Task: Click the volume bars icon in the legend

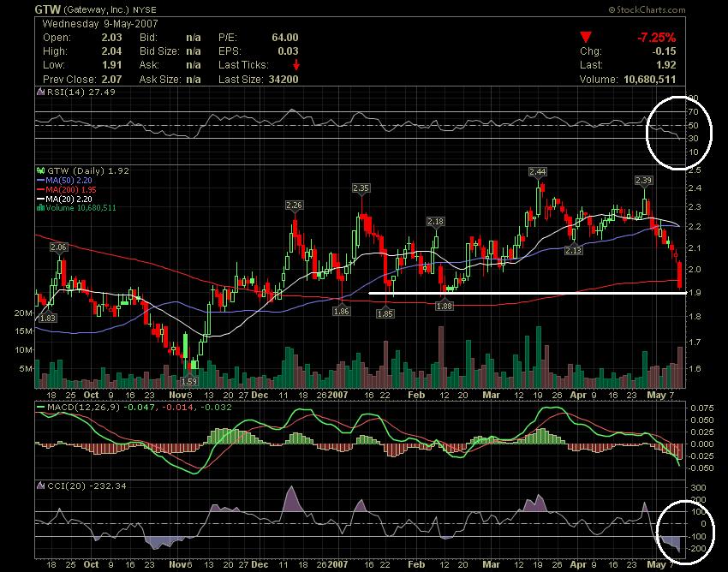Action: (x=41, y=208)
